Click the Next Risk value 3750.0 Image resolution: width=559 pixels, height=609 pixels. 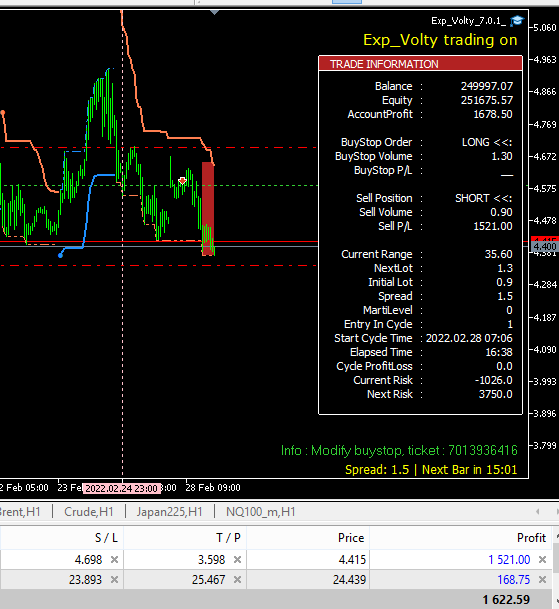click(x=495, y=394)
